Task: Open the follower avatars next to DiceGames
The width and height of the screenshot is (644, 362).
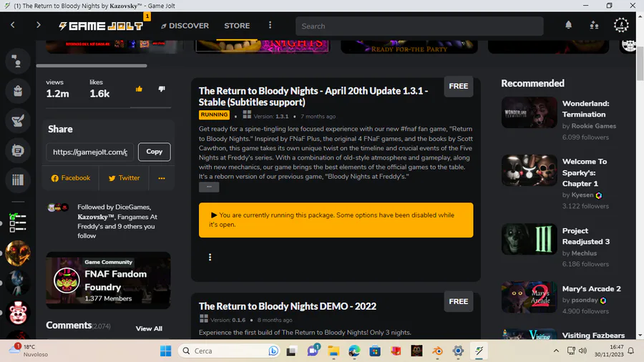Action: 57,207
